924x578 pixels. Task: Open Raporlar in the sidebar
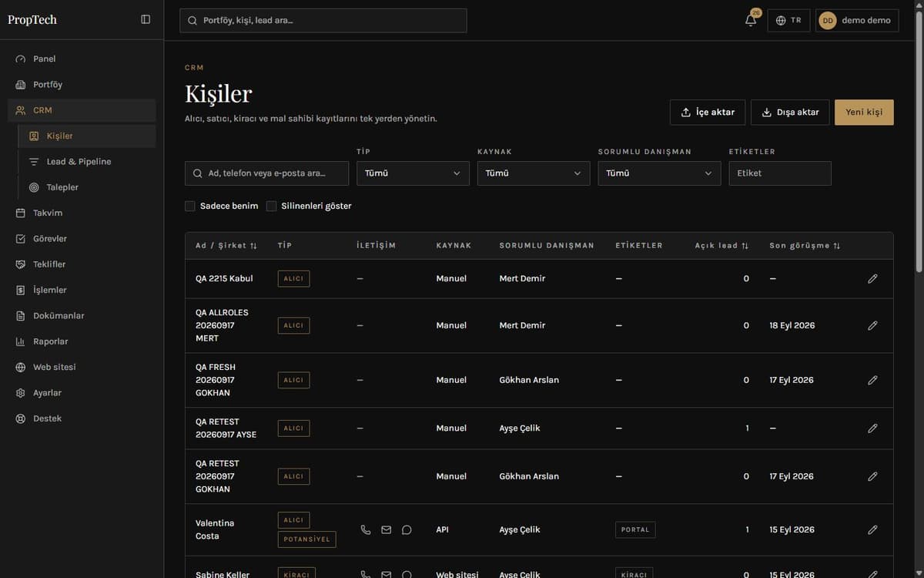tap(82, 341)
